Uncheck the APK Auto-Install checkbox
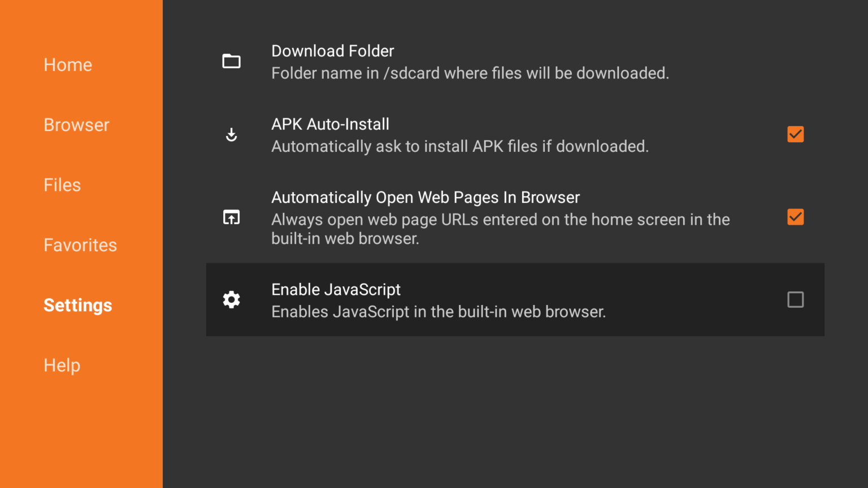 pyautogui.click(x=795, y=134)
